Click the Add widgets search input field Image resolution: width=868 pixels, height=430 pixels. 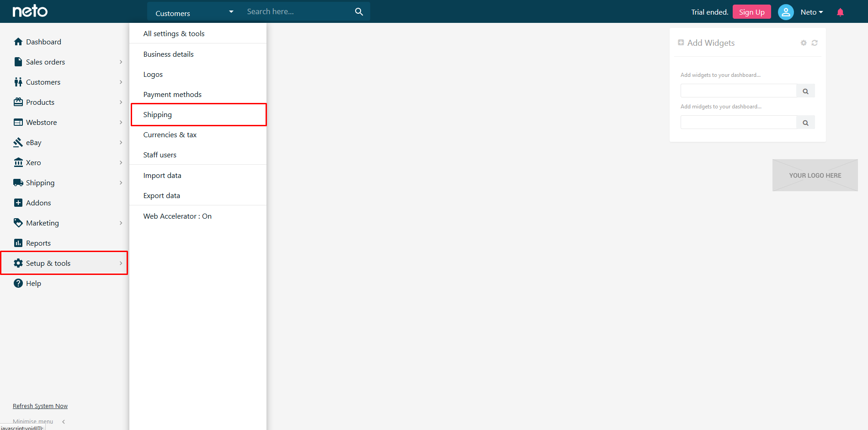(738, 91)
